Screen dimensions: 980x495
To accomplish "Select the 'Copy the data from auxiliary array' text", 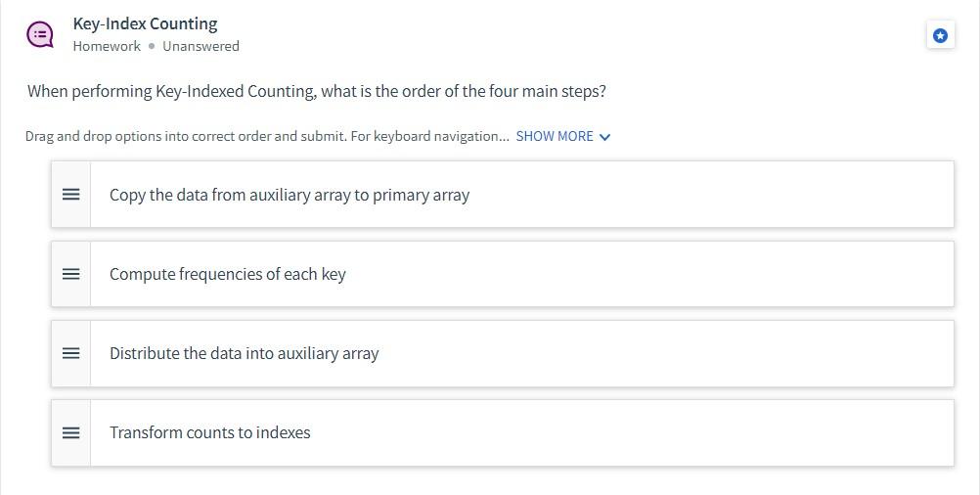I will (290, 195).
